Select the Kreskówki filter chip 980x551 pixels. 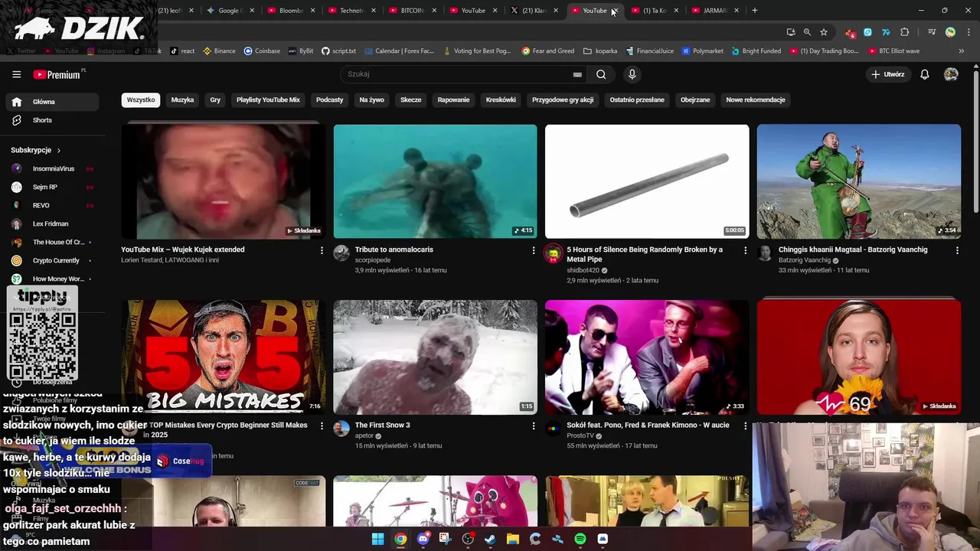tap(501, 99)
